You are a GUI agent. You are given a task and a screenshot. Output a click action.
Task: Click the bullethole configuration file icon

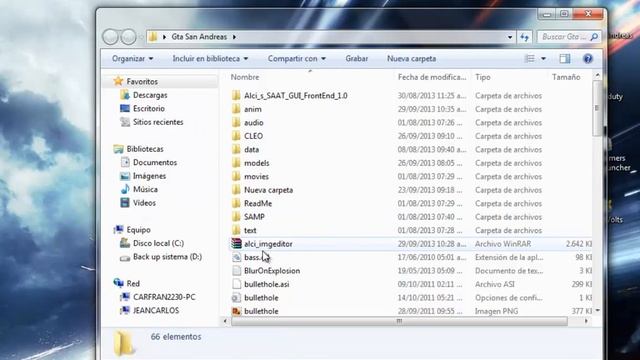pos(236,298)
